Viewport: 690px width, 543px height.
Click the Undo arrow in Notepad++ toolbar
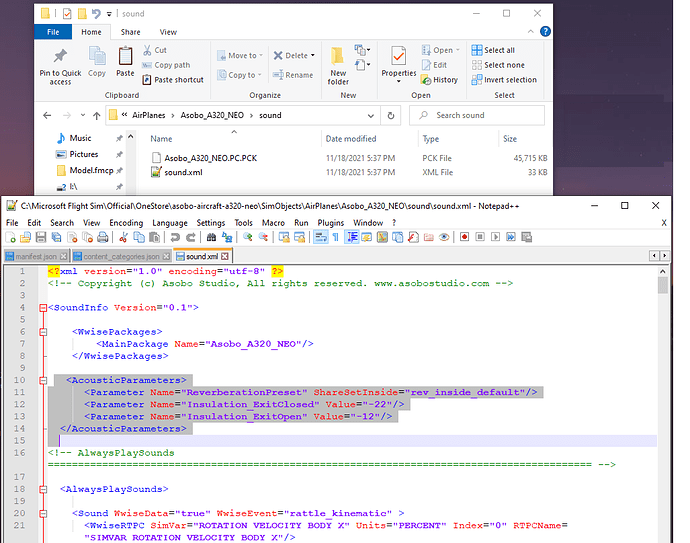coord(175,238)
